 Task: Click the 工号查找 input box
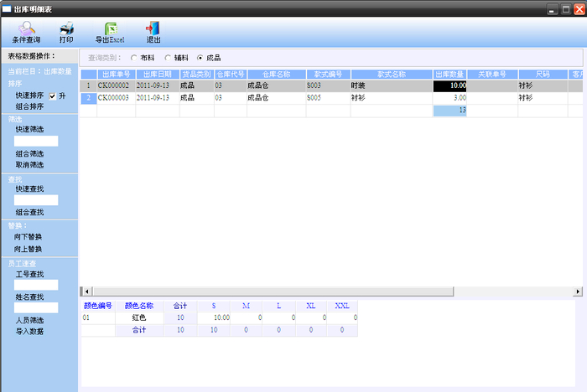(36, 285)
